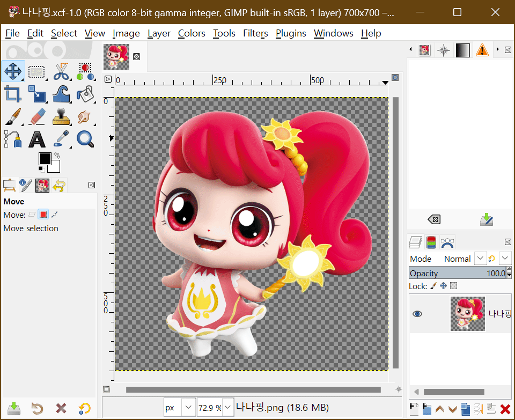Set Move mode to selection
The image size is (515, 420).
click(43, 215)
